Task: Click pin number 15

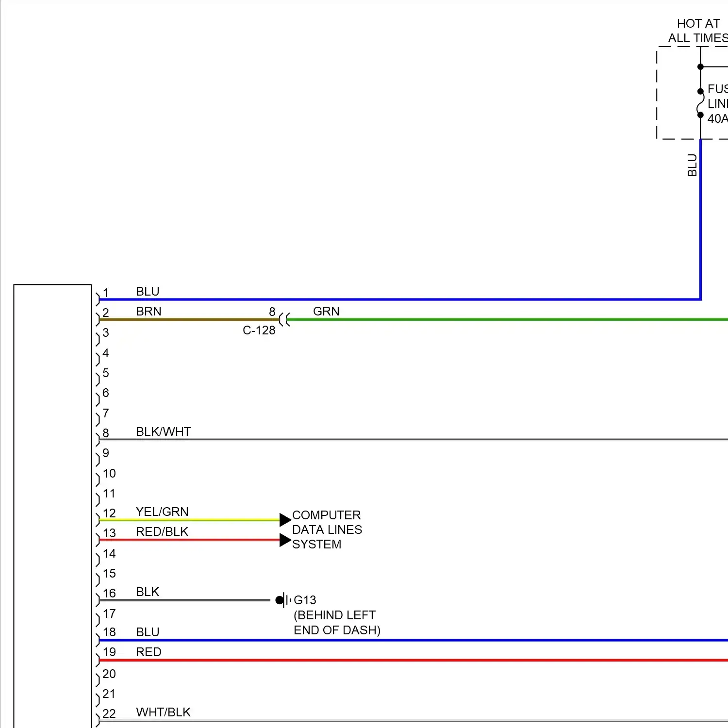Action: pyautogui.click(x=109, y=573)
